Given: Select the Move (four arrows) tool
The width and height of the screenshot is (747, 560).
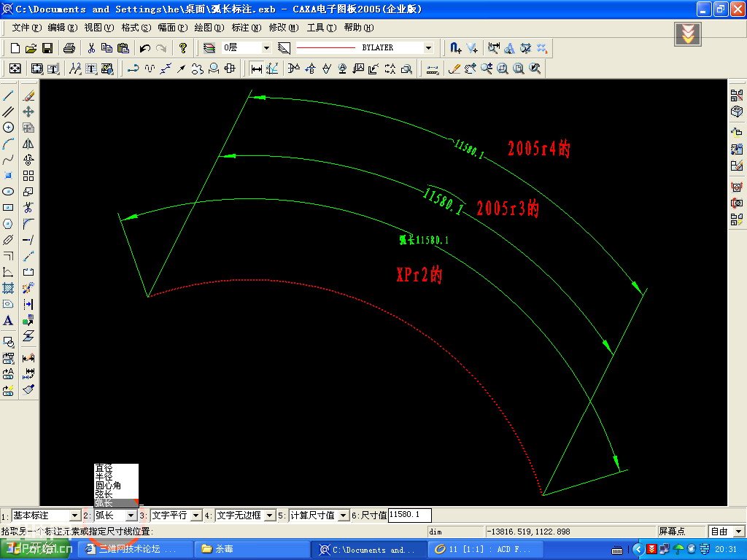Looking at the screenshot, I should pyautogui.click(x=28, y=112).
